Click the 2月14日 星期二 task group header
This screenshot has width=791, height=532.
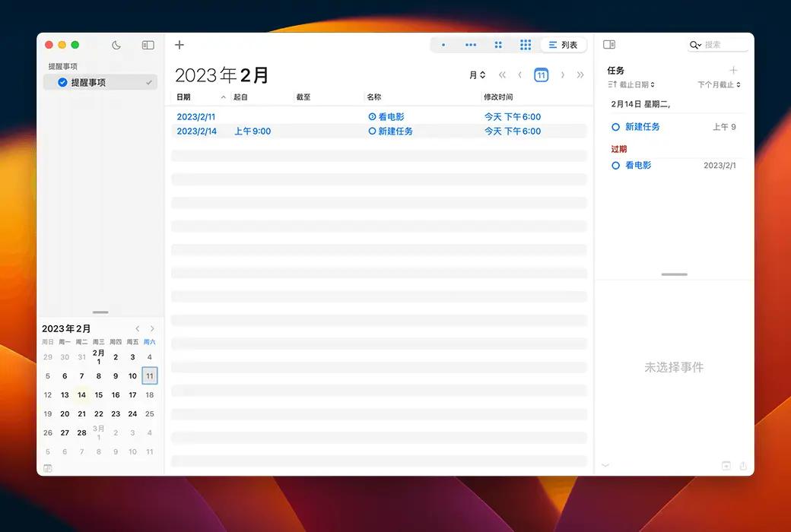coord(640,104)
